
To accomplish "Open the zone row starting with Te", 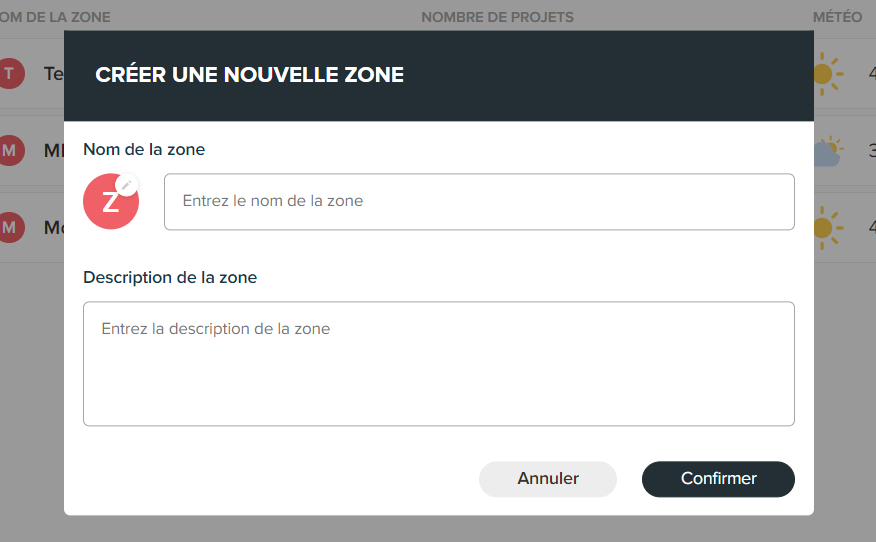I will click(54, 74).
